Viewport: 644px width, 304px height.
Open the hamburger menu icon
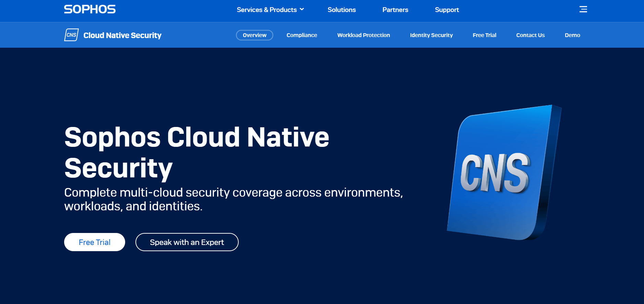[583, 9]
